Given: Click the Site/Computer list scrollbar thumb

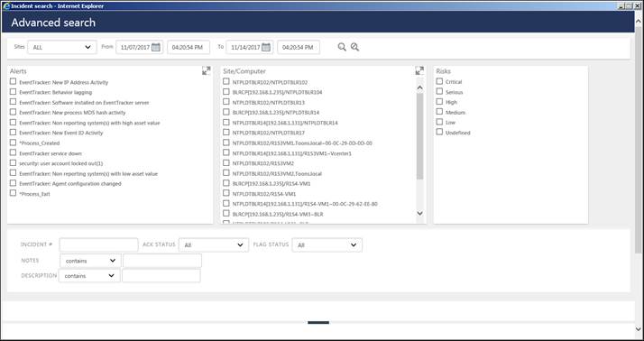Looking at the screenshot, I should coord(419,136).
